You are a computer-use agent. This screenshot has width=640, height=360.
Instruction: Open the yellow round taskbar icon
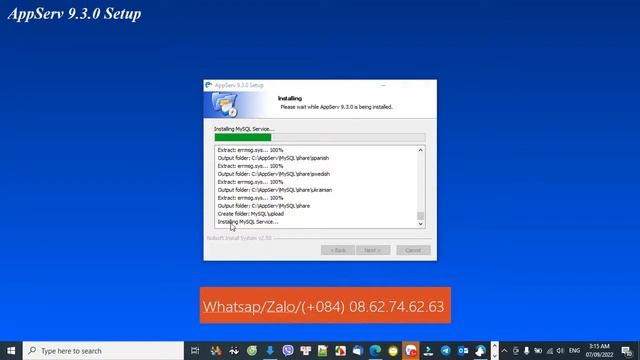pos(393,351)
